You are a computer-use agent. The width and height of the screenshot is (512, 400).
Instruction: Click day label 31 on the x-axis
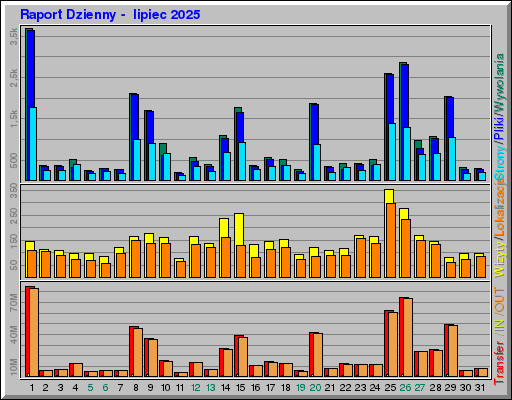point(480,388)
